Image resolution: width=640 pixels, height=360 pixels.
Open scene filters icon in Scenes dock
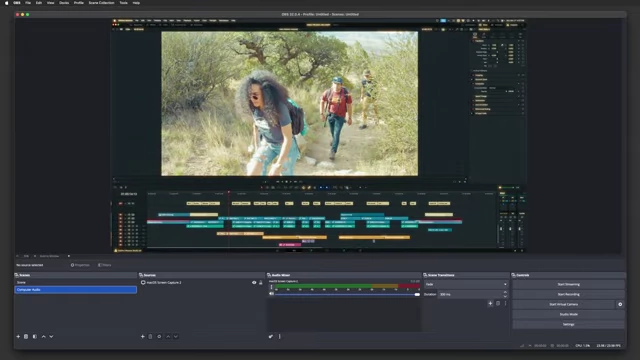[x=35, y=336]
